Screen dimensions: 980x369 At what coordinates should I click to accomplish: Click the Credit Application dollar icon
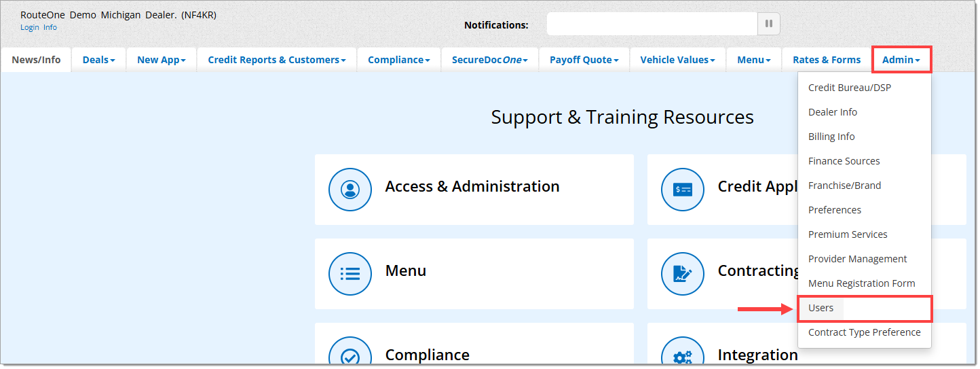pos(682,190)
